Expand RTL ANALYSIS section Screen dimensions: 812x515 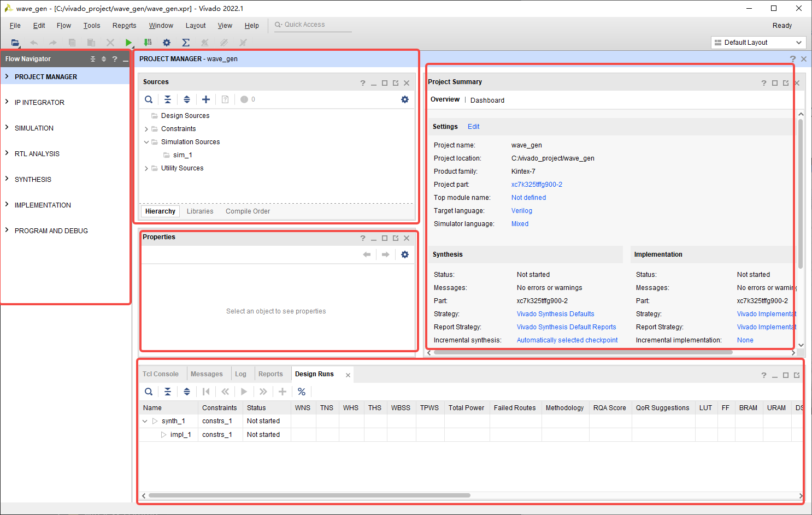click(x=7, y=153)
